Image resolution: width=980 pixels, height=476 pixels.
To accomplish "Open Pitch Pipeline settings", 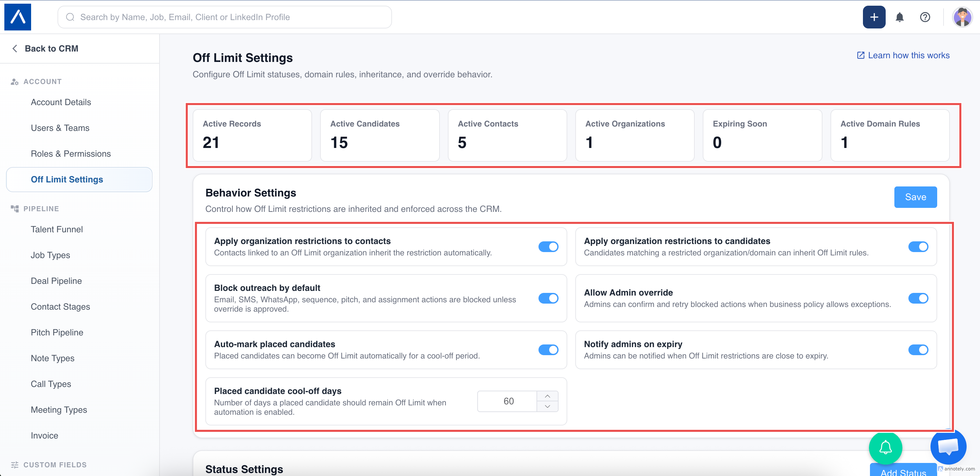I will point(57,332).
